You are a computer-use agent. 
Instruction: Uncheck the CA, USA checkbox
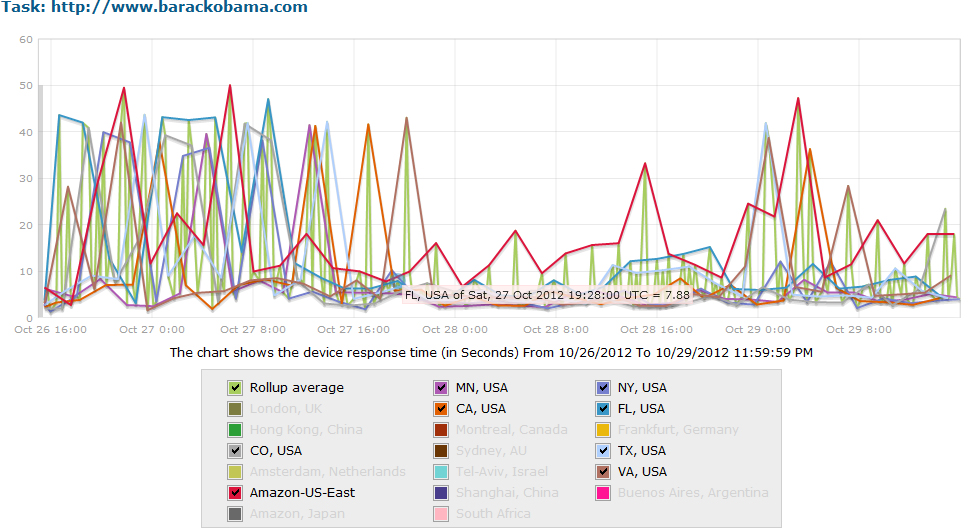(x=441, y=409)
